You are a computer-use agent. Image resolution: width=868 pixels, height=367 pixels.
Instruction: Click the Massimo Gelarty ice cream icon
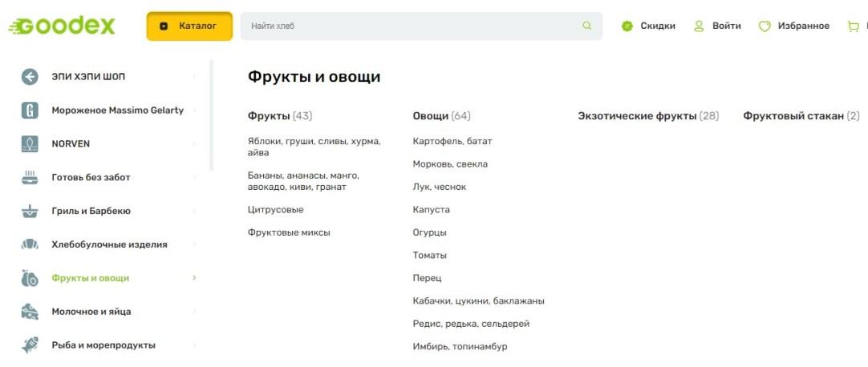30,111
